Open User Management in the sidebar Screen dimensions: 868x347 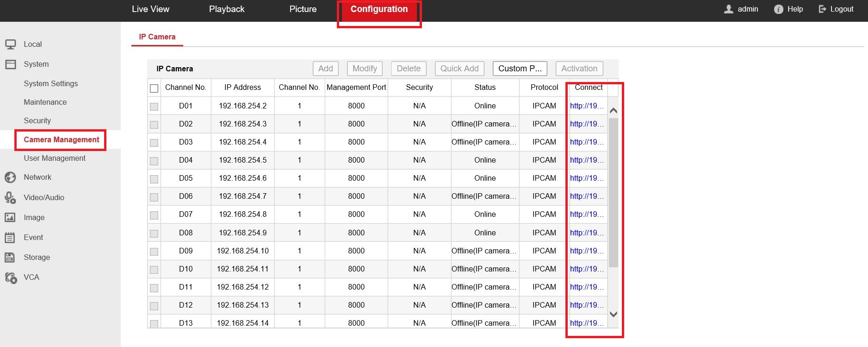[x=55, y=158]
